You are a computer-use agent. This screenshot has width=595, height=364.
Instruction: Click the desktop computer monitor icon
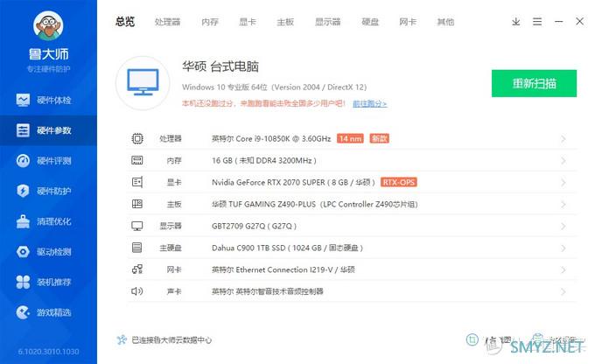click(x=143, y=82)
